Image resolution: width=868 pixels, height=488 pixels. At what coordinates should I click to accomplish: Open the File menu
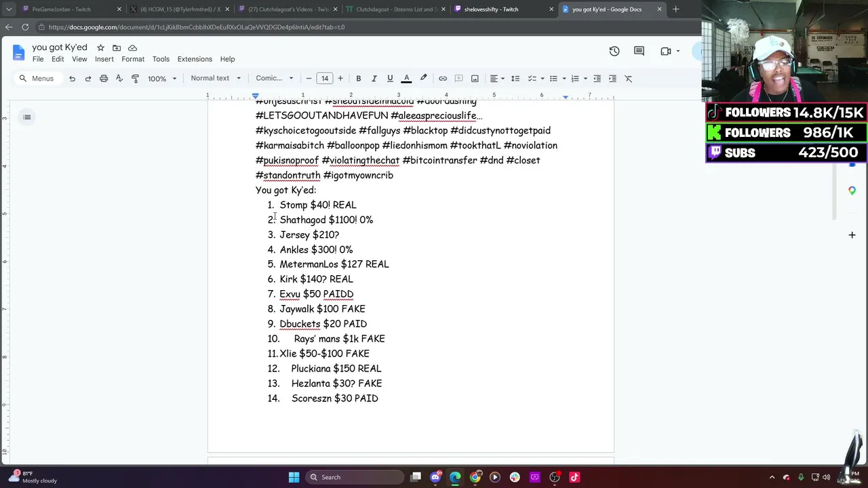point(38,59)
